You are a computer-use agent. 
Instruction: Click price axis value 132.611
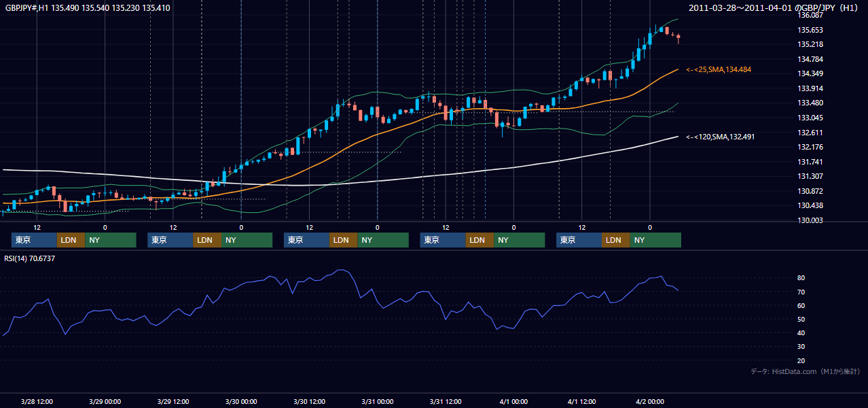click(x=810, y=133)
